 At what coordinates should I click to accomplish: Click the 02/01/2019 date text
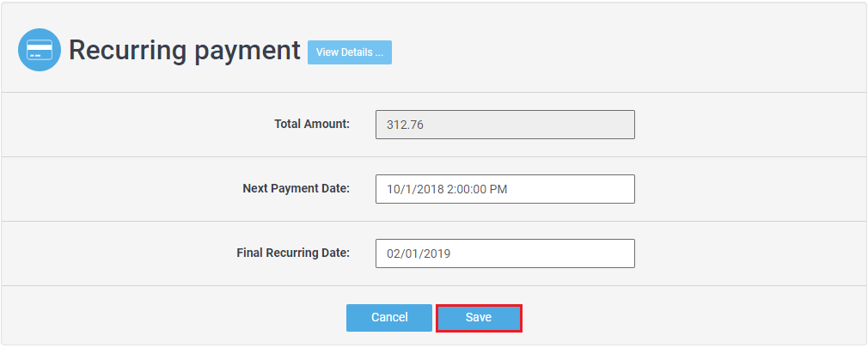419,253
